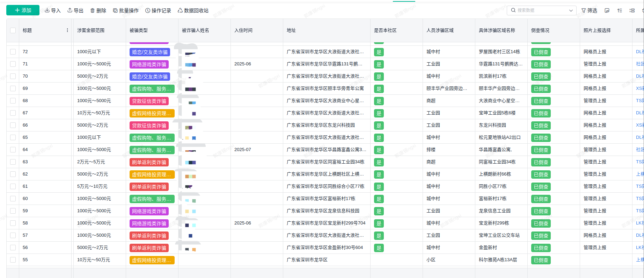Click the 网络游戏类诈骗 tag in row 71
This screenshot has height=278, width=644.
coord(149,64)
